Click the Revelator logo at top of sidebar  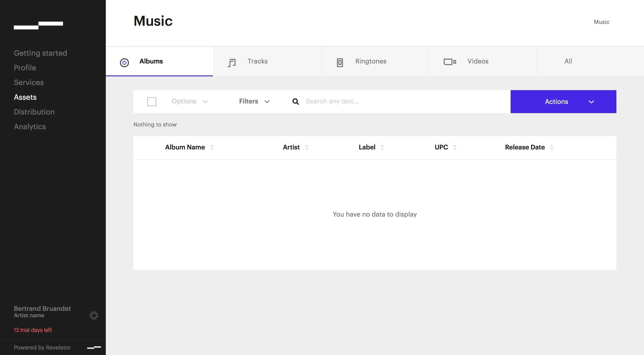[x=38, y=25]
